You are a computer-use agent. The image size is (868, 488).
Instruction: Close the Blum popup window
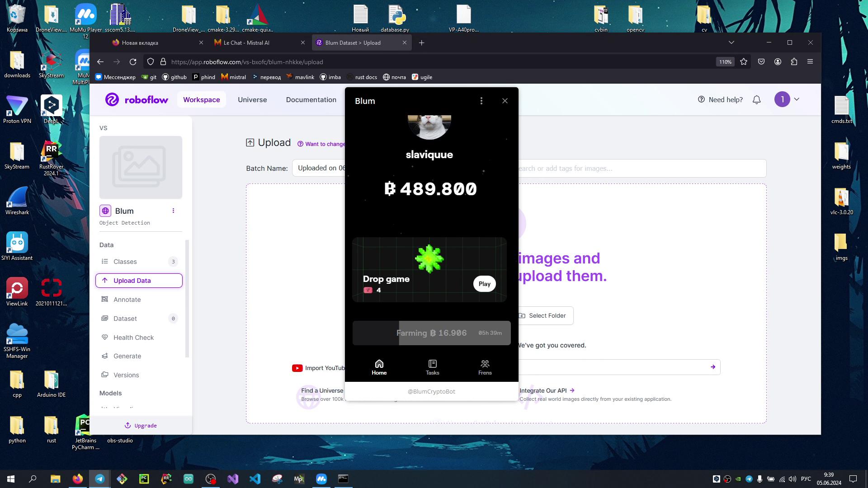click(x=505, y=101)
